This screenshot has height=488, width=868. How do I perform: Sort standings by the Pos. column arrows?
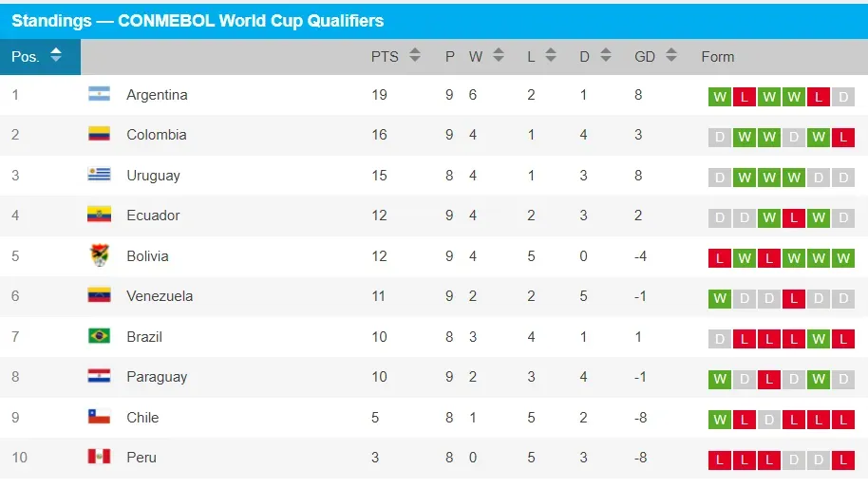pyautogui.click(x=56, y=55)
